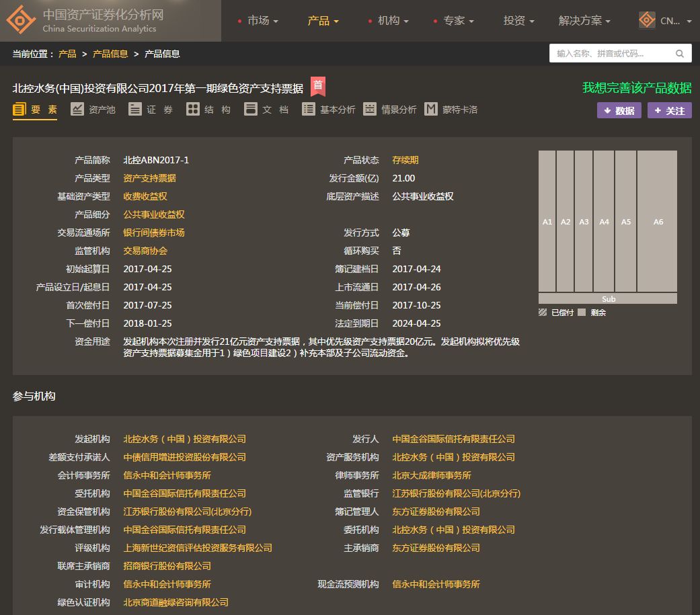The height and width of the screenshot is (615, 700).
Task: Click the A1 tranche bar
Action: click(x=547, y=221)
